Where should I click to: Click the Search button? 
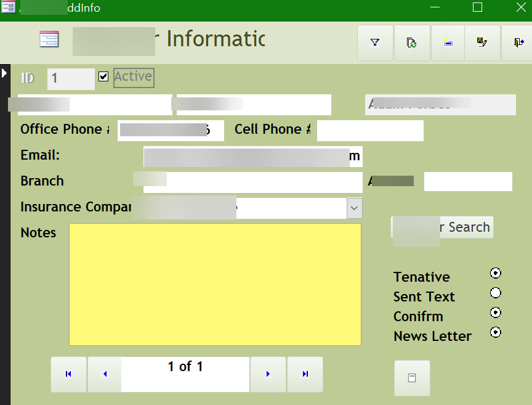(x=442, y=227)
